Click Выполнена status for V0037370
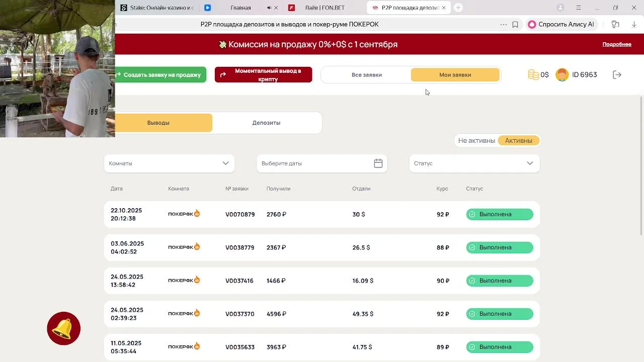This screenshot has width=644, height=362. coord(500,314)
